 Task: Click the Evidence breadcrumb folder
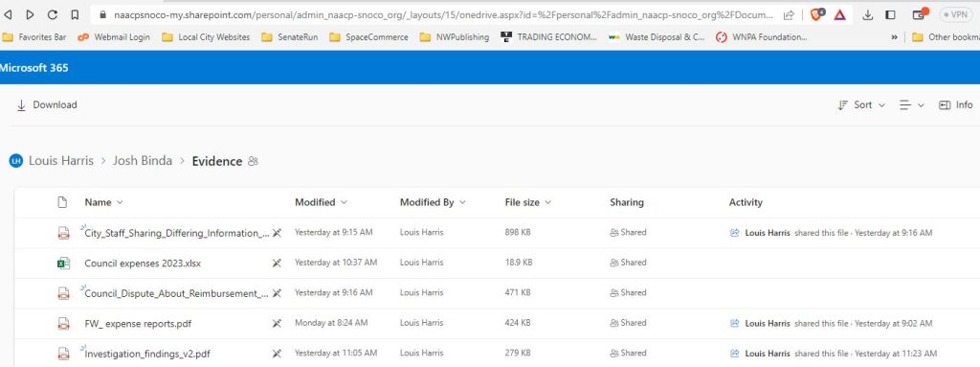pos(217,161)
